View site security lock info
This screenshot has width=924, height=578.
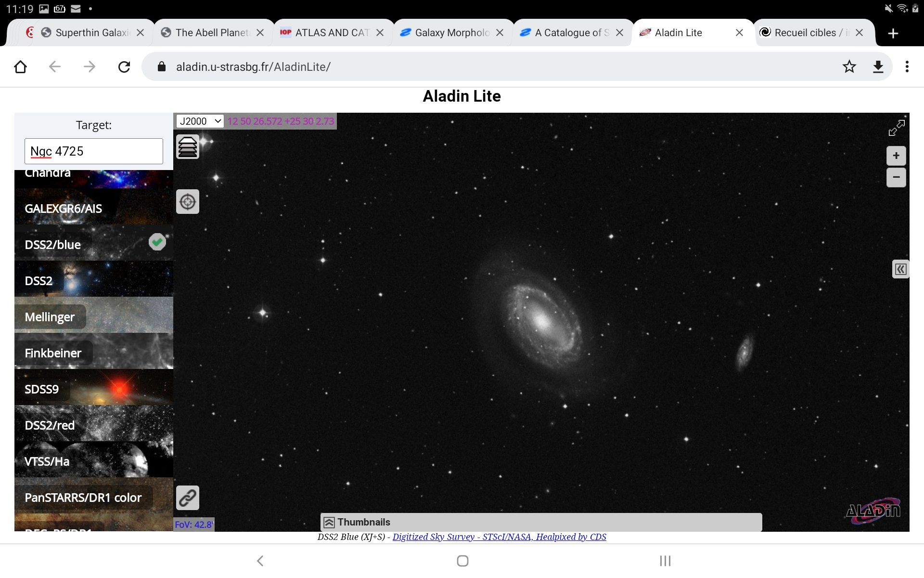pos(162,66)
